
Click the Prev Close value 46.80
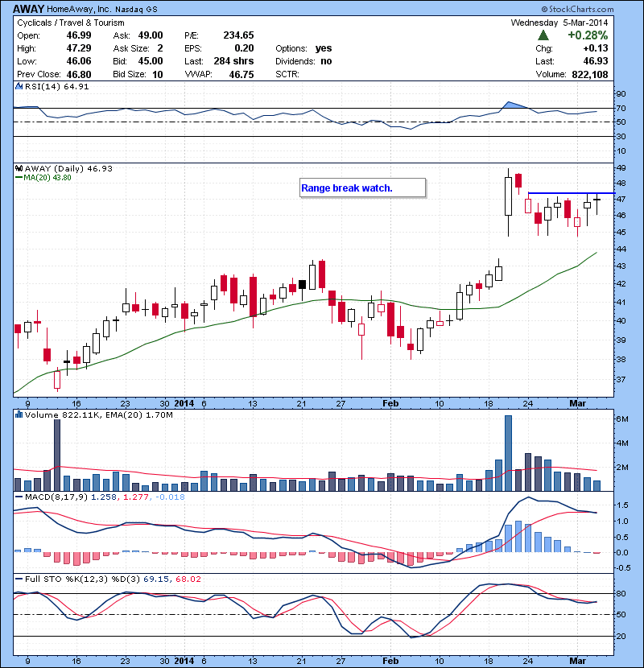click(x=79, y=74)
